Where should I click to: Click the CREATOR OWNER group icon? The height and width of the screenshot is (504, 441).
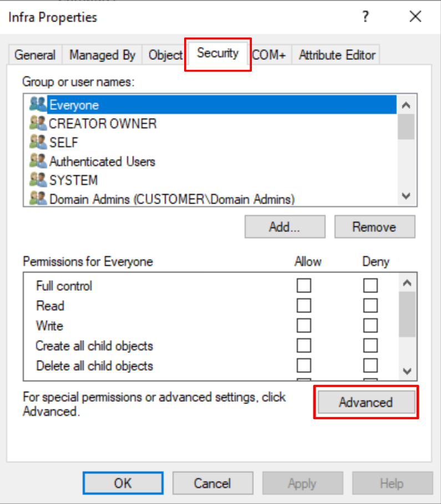coord(38,123)
